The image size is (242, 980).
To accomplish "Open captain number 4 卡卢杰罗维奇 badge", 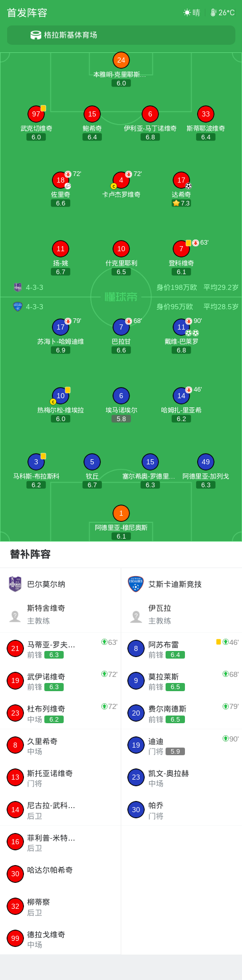I will 121,180.
